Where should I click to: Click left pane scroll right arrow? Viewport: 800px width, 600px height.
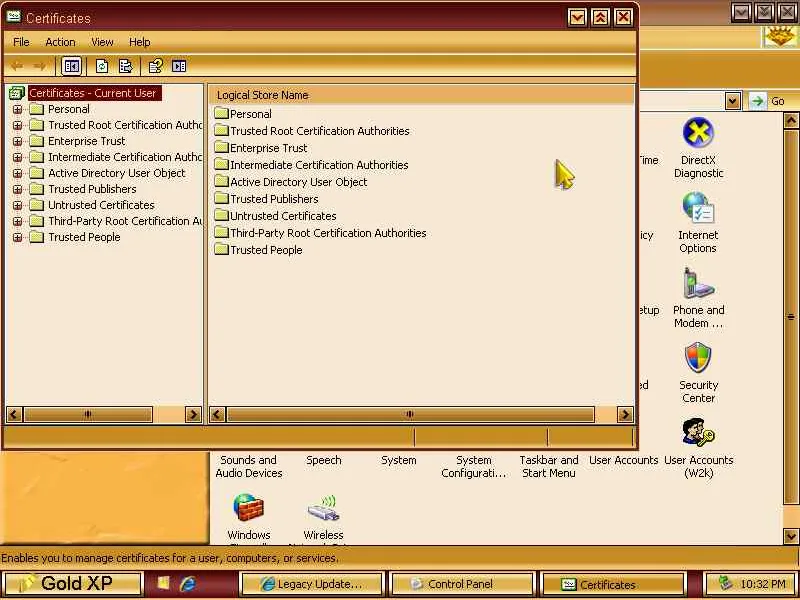tap(193, 414)
